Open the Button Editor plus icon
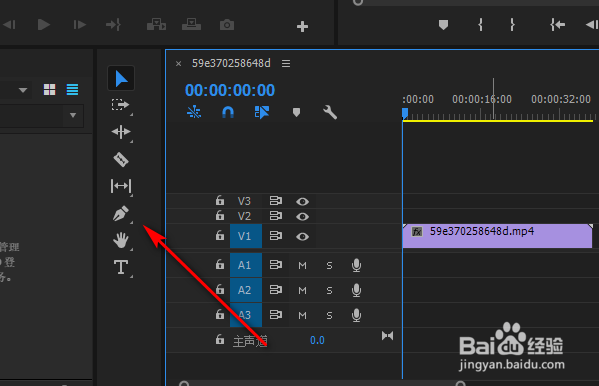The image size is (599, 386). pyautogui.click(x=302, y=26)
